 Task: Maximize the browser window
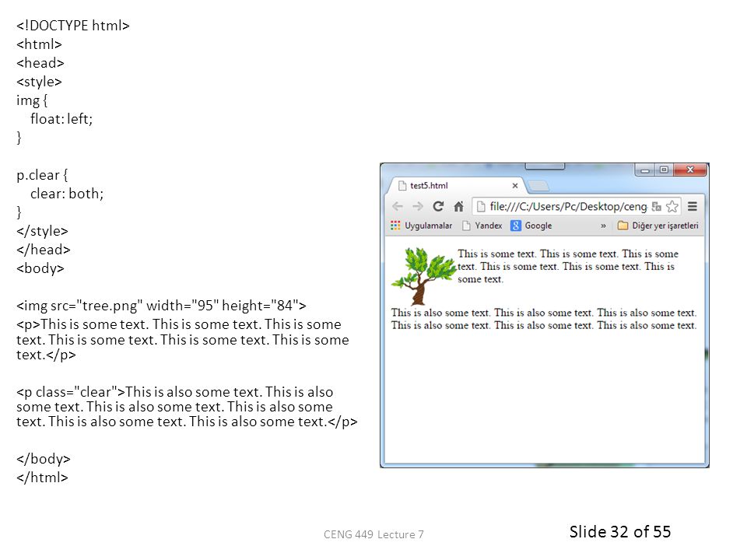tap(664, 170)
